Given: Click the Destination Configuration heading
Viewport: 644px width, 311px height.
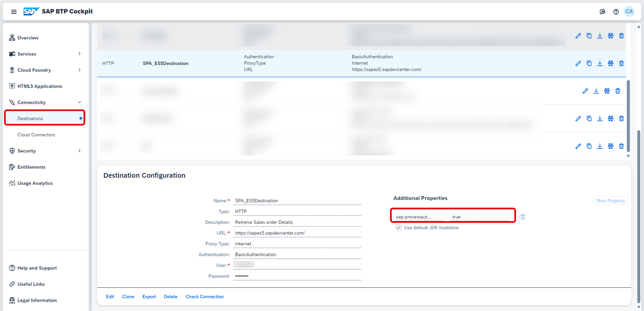Looking at the screenshot, I should pyautogui.click(x=144, y=176).
